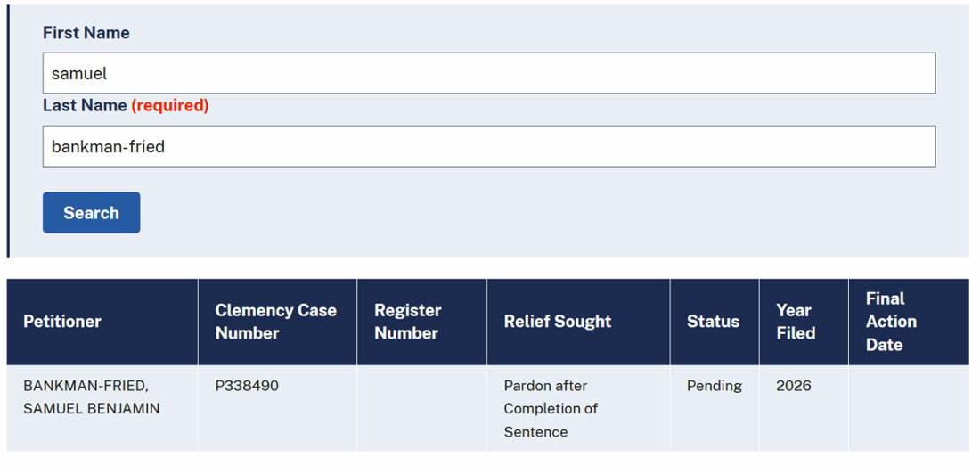Click the Clemency Case Number column header
Viewport: 980px width, 474px height.
[x=277, y=322]
